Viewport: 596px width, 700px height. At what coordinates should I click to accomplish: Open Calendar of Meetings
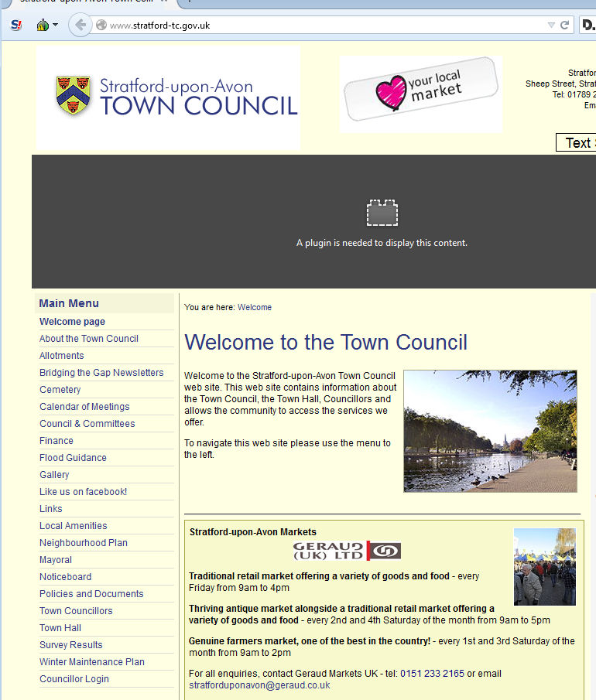coord(84,406)
